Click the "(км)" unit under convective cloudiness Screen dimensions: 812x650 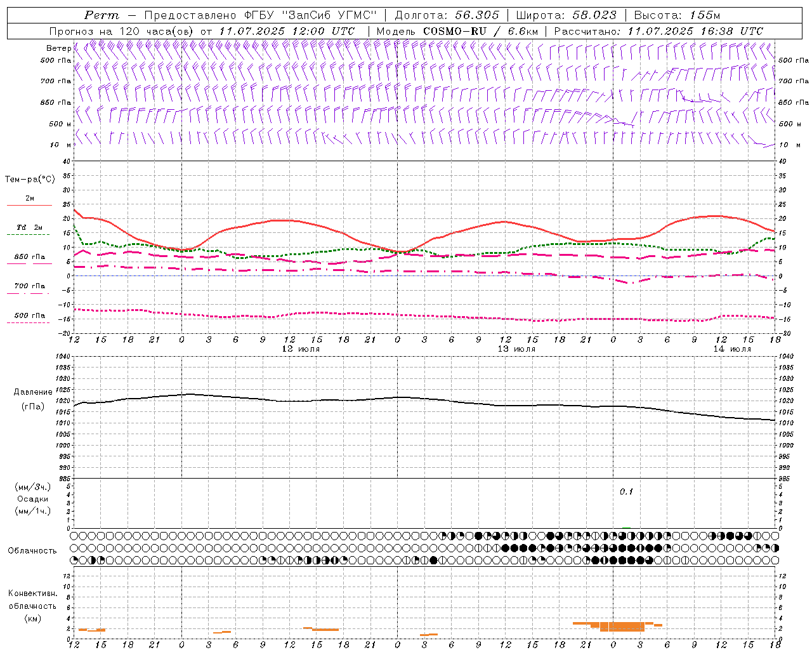coord(32,618)
